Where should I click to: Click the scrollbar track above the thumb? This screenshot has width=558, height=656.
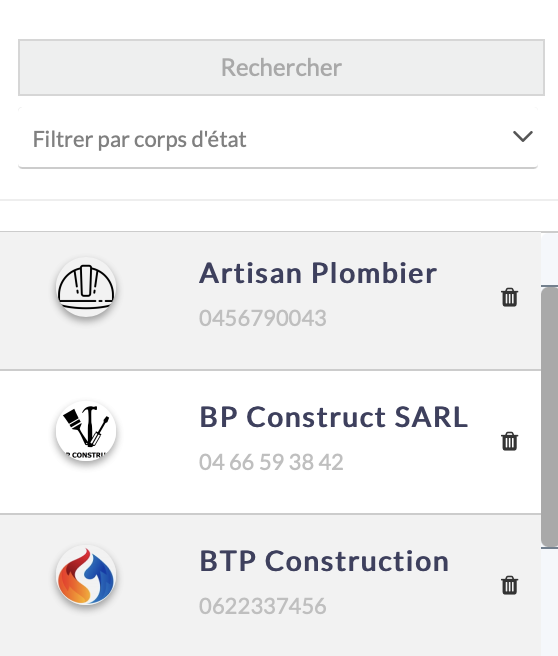(549, 259)
